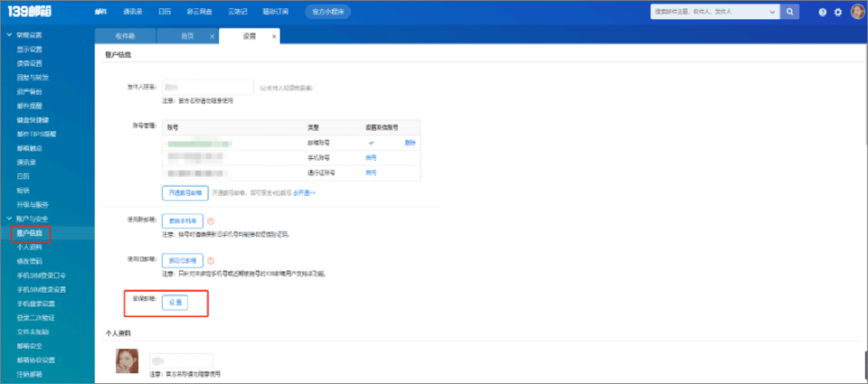The width and height of the screenshot is (868, 384).
Task: Open 手机SIM登录口令 in the sidebar
Action: pos(41,276)
